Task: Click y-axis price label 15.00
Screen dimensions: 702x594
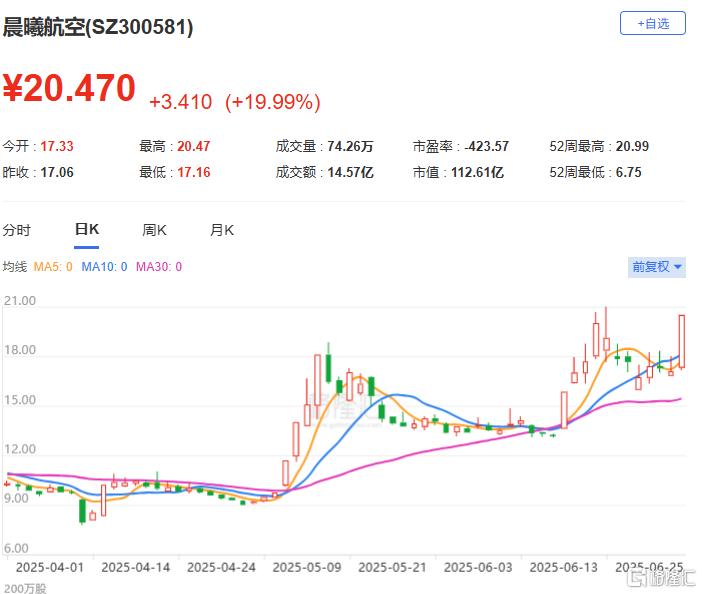Action: click(x=20, y=400)
